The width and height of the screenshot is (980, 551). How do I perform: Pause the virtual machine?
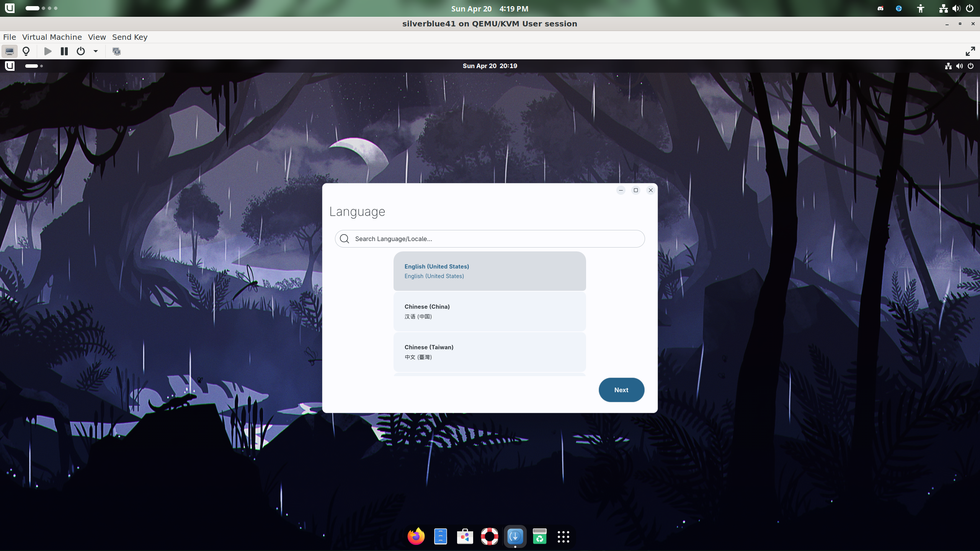(x=64, y=51)
